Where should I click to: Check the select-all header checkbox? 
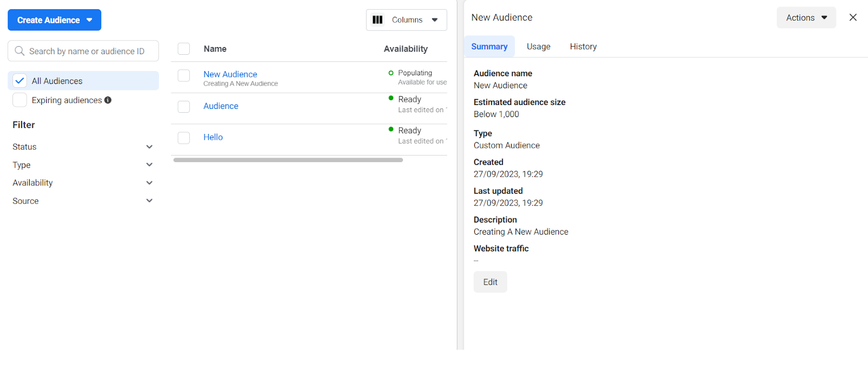click(x=184, y=49)
